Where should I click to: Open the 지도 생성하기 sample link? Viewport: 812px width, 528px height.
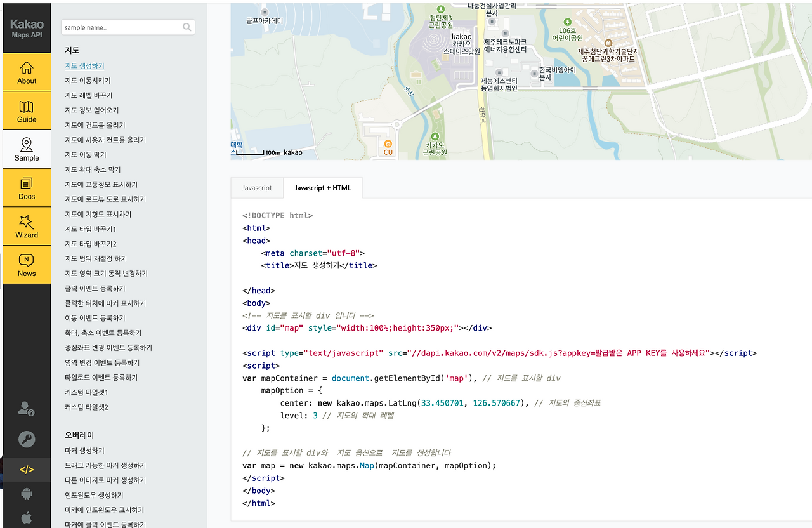click(x=84, y=65)
